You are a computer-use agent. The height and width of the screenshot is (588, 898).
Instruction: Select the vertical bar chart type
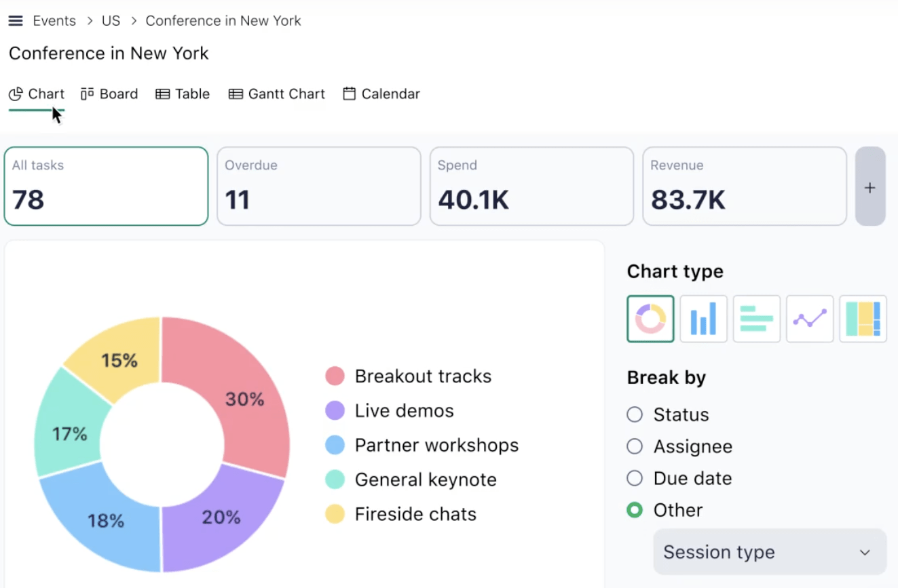(703, 319)
